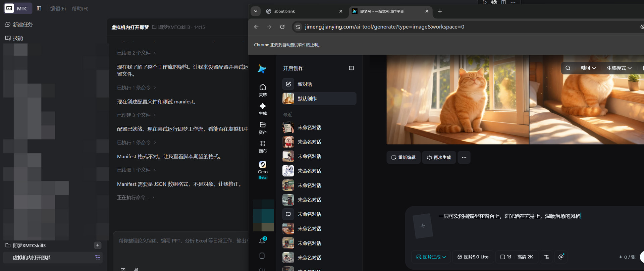Open the 帮助(H) menu in MTC
Image resolution: width=644 pixels, height=271 pixels.
pos(80,8)
